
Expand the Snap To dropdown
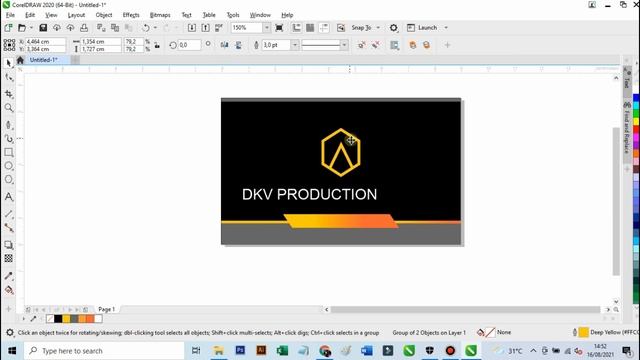coord(378,28)
